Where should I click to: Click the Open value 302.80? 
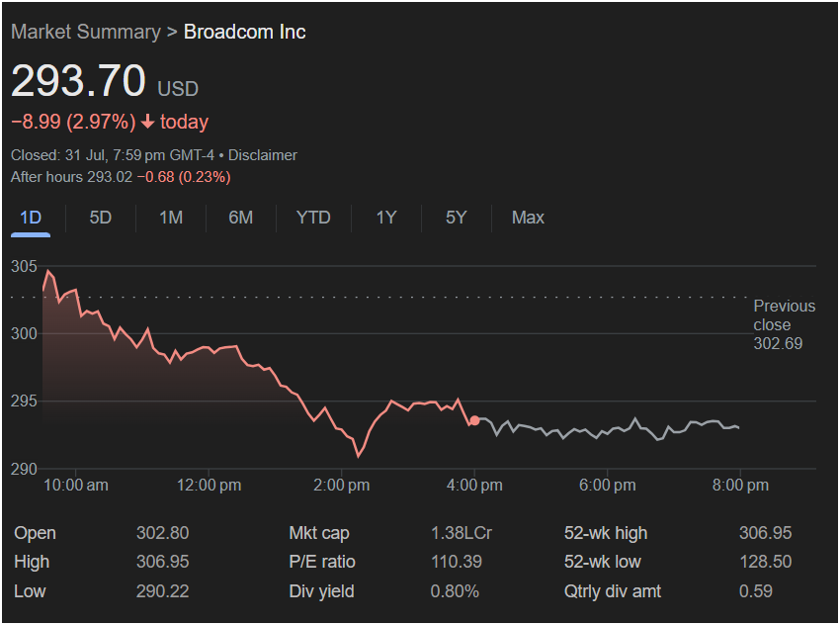coord(162,533)
